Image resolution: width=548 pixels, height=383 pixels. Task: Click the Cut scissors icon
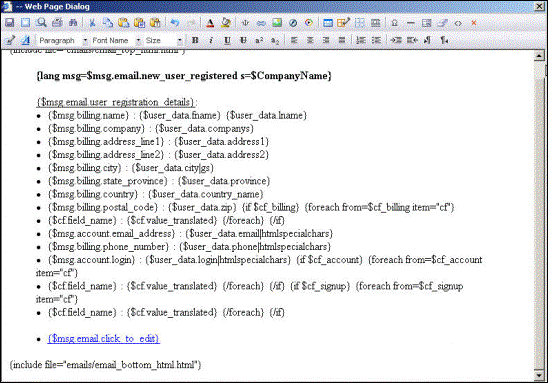click(x=92, y=23)
